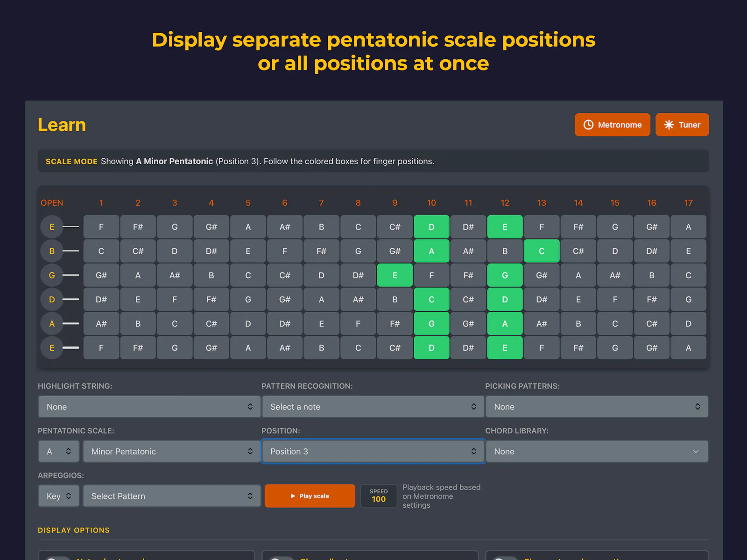Viewport: 747px width, 560px height.
Task: Click the fret number 12 header
Action: click(505, 203)
